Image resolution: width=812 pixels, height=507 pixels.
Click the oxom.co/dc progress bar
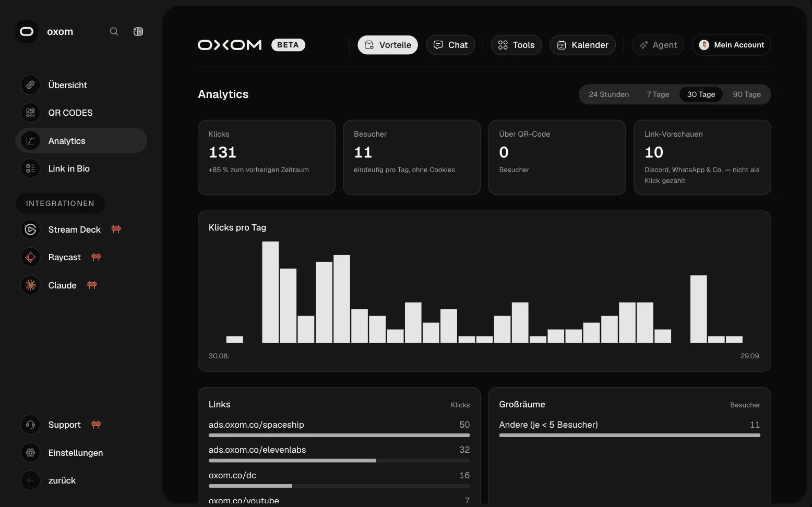tap(339, 486)
